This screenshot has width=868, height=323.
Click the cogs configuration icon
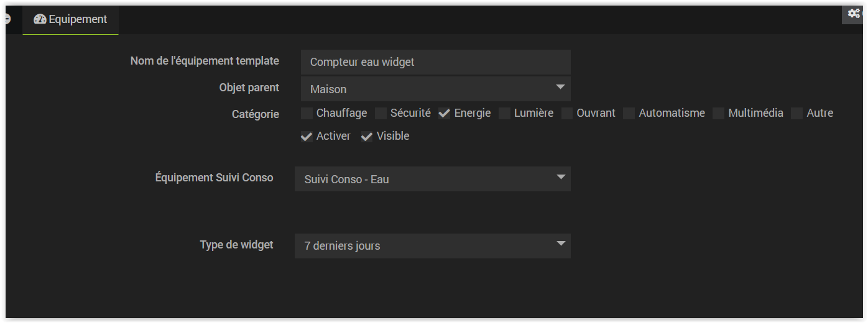click(854, 14)
